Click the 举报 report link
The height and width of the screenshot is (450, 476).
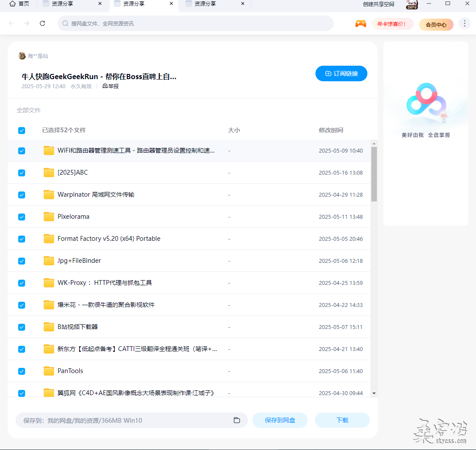tap(111, 86)
